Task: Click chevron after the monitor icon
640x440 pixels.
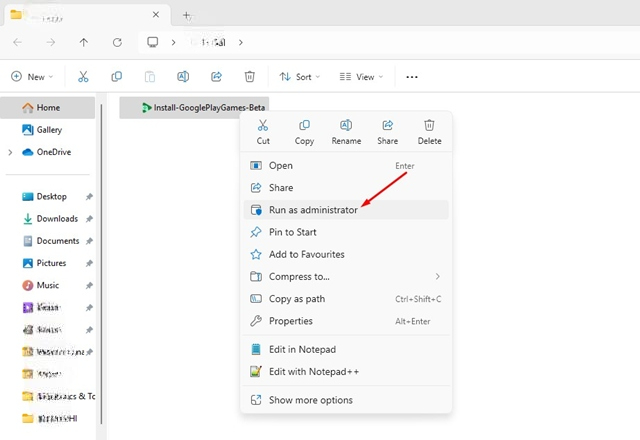Action: pyautogui.click(x=173, y=42)
